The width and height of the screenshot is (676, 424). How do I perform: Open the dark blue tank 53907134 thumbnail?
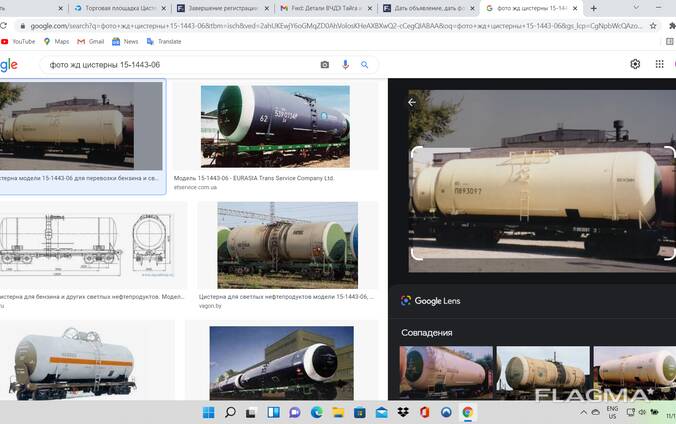(275, 126)
